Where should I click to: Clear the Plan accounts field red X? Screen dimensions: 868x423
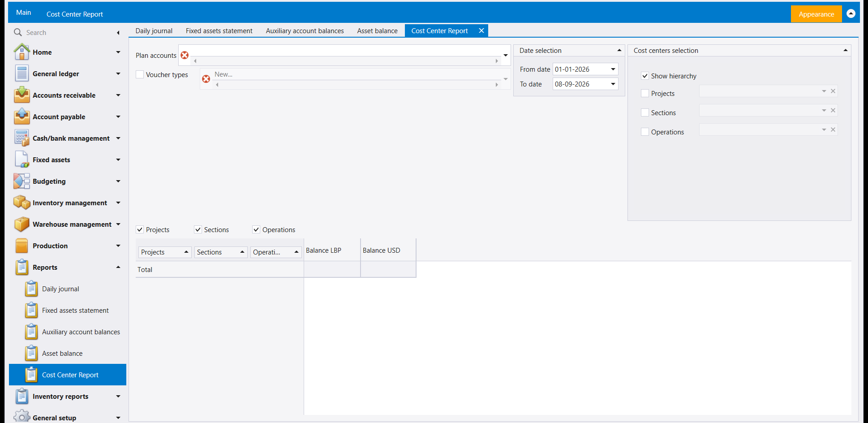pos(185,55)
